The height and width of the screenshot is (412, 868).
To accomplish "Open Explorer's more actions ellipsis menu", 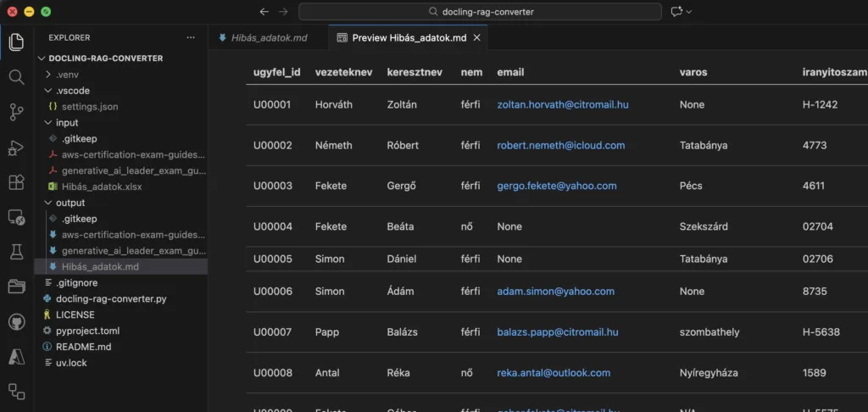I will 191,38.
